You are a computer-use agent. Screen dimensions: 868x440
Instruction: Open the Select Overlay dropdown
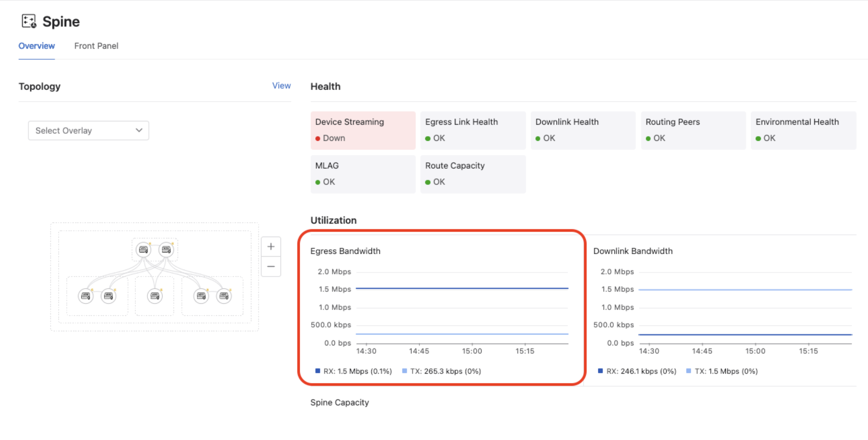(88, 131)
